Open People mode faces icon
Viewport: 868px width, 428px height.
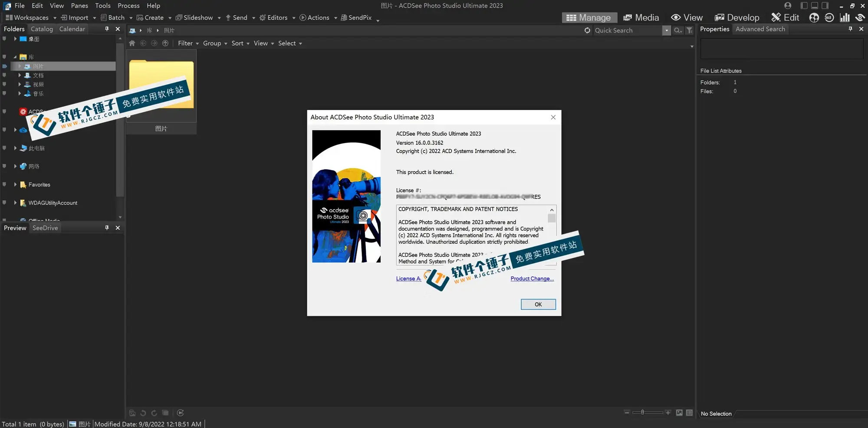pyautogui.click(x=814, y=17)
